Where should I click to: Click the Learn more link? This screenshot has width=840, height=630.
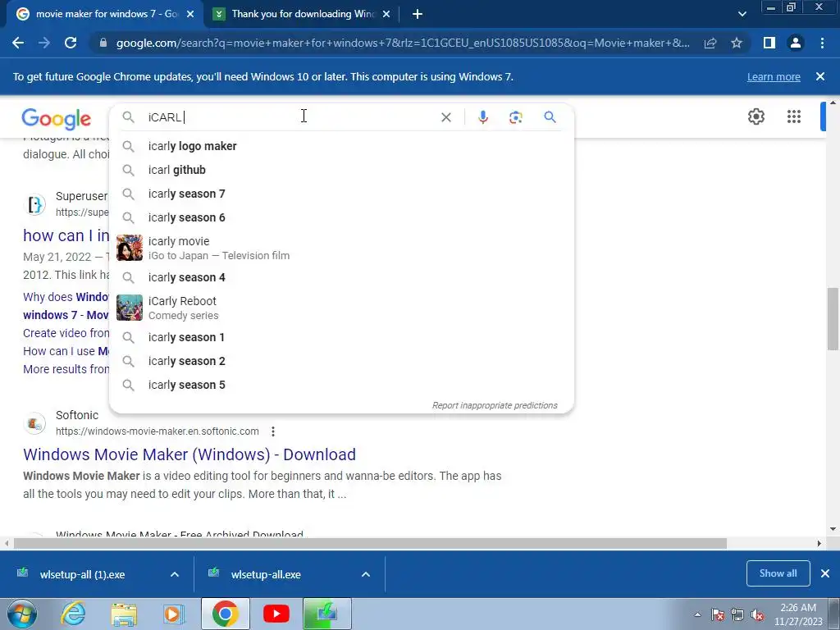(x=774, y=76)
